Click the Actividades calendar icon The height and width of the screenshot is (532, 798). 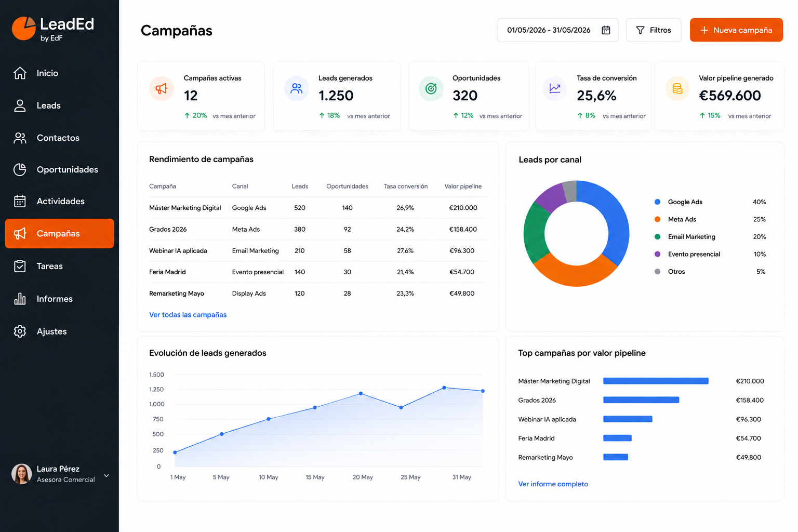pyautogui.click(x=20, y=201)
